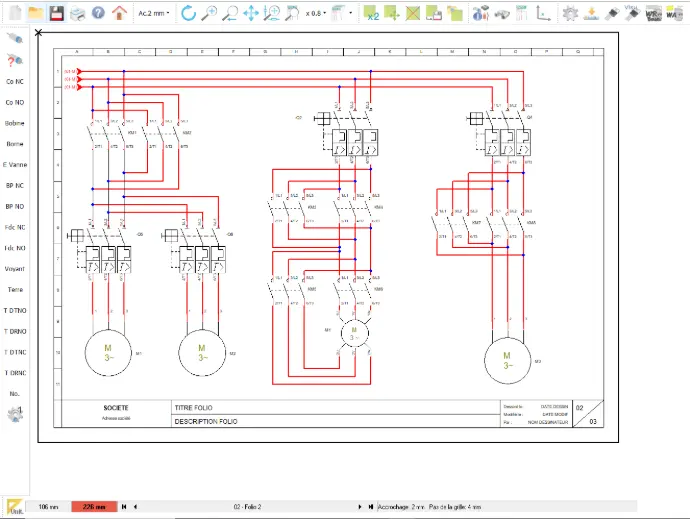Click the blue help question mark icon
Viewport: 690px width, 519px height.
click(97, 14)
